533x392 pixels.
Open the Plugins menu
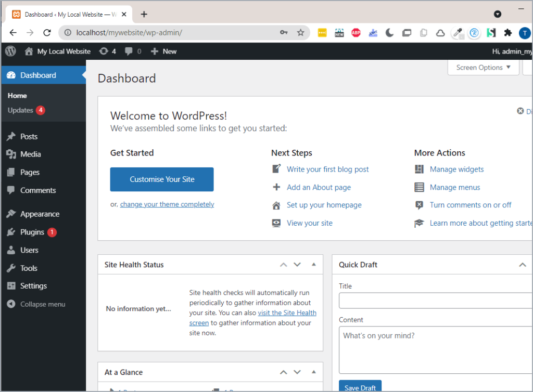pyautogui.click(x=32, y=232)
